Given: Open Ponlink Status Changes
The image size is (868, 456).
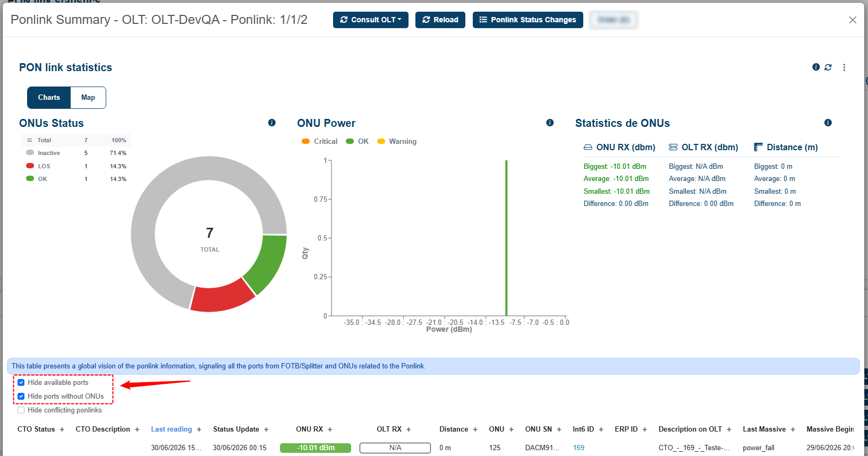Looking at the screenshot, I should (527, 20).
